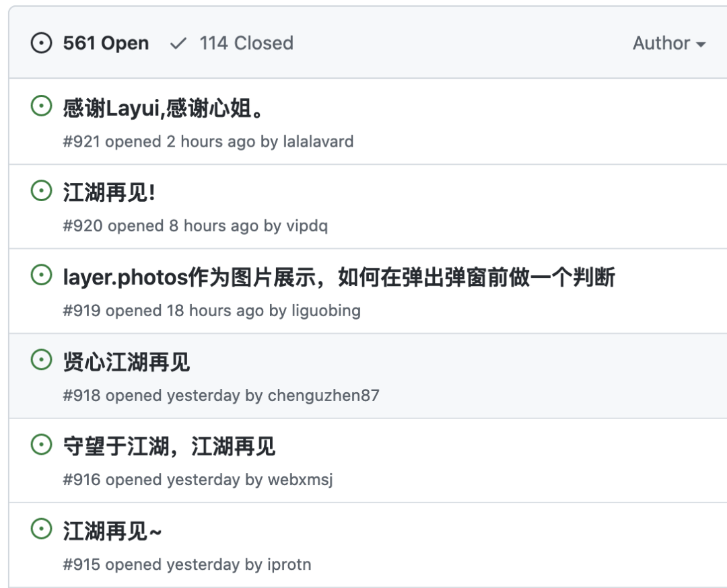727x588 pixels.
Task: Visit author lalalavard's issues
Action: pyautogui.click(x=318, y=142)
